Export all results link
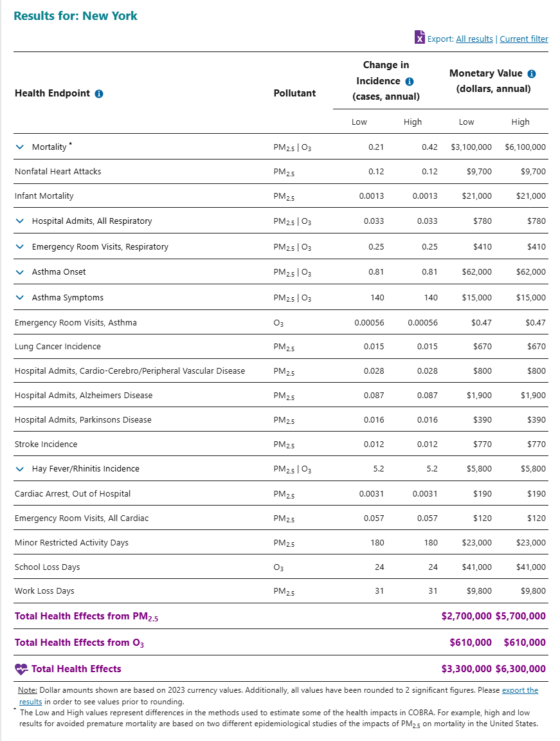560x741 pixels. point(474,39)
